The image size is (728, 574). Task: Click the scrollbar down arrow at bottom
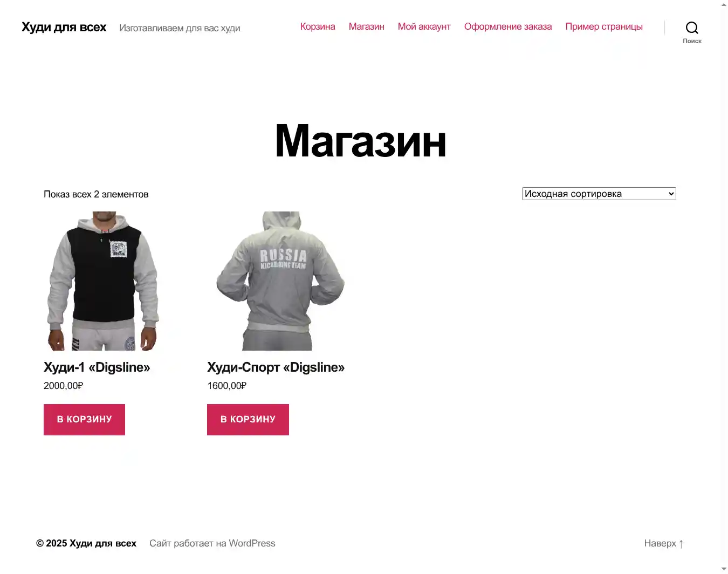[x=724, y=569]
